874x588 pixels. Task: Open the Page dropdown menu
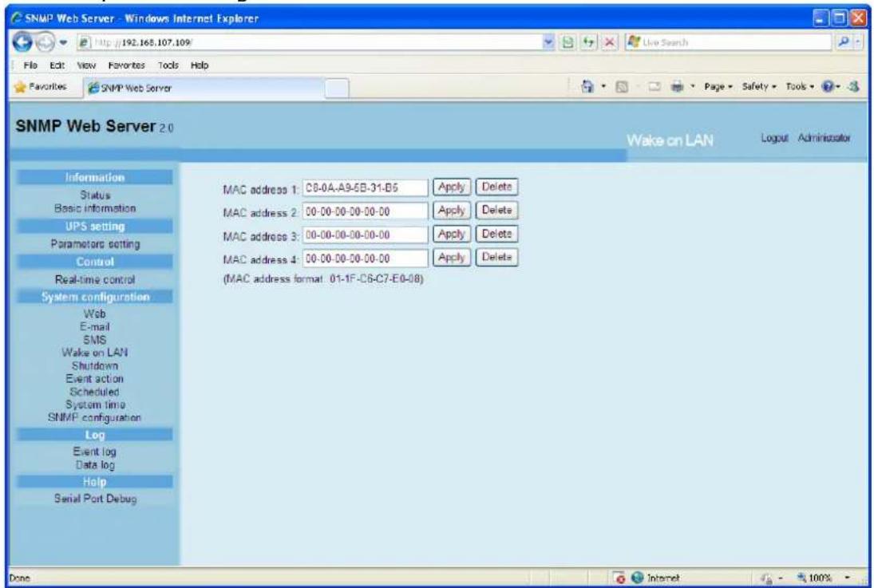[x=718, y=87]
